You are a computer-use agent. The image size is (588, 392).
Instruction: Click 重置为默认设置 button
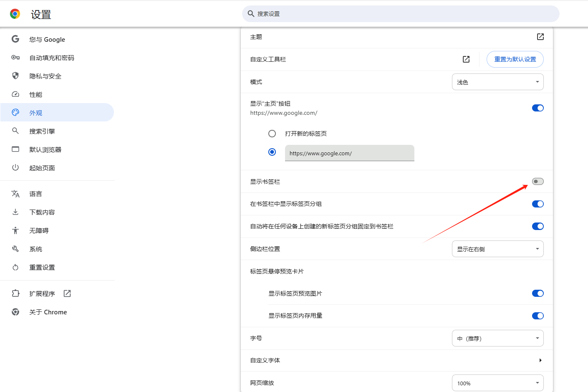515,59
